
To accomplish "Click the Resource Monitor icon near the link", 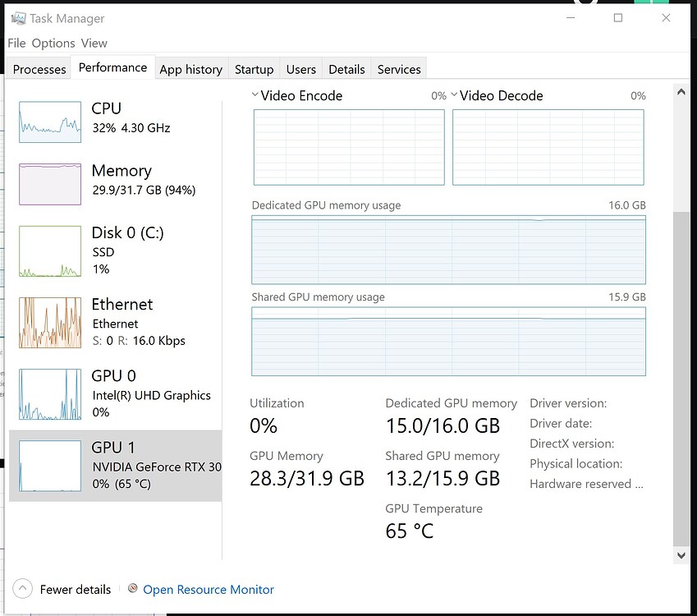I will click(x=132, y=589).
